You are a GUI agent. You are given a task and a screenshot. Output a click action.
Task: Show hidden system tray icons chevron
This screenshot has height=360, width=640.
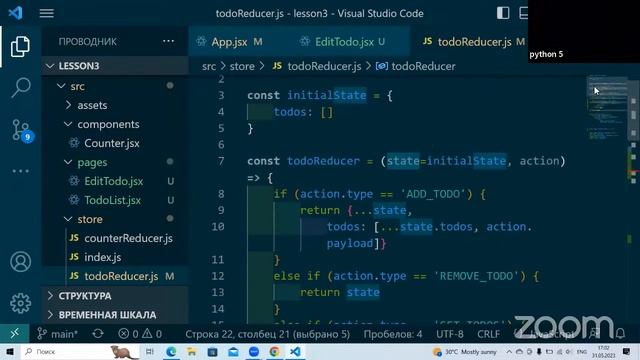509,351
